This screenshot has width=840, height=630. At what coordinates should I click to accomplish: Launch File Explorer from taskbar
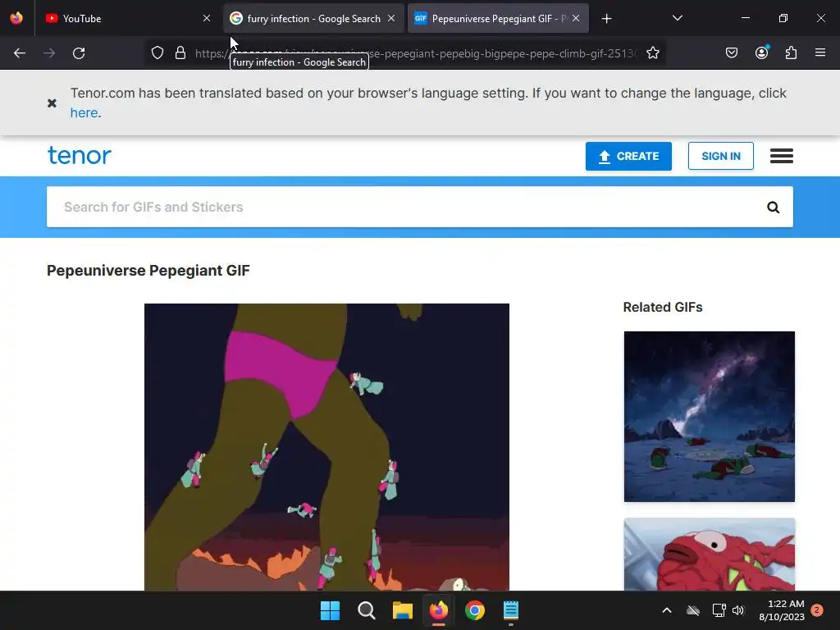pyautogui.click(x=402, y=610)
